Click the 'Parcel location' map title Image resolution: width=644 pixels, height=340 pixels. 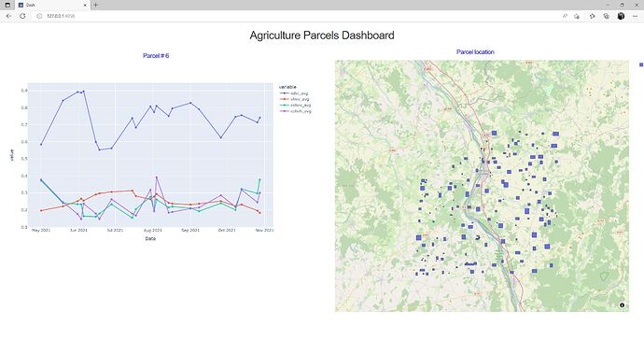click(x=475, y=51)
